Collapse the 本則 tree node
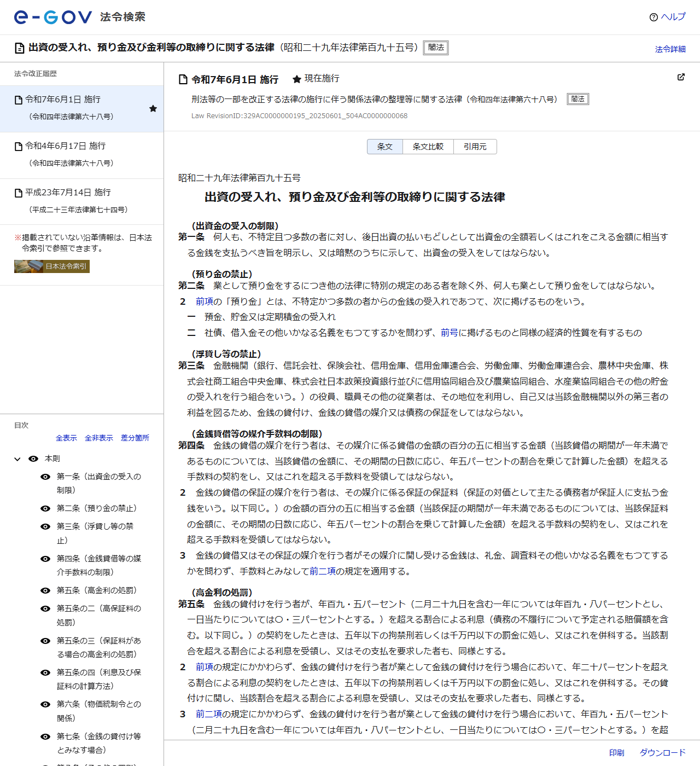 coord(17,459)
